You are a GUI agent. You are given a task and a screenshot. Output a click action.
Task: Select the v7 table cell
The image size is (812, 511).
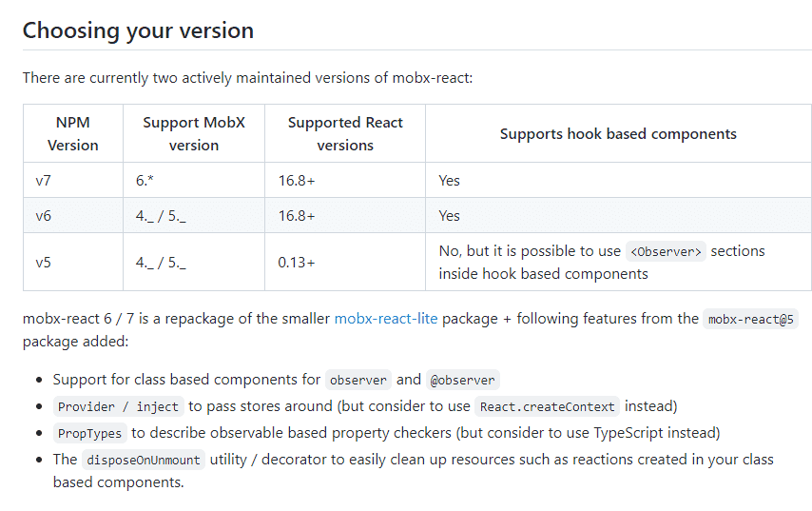tap(73, 181)
